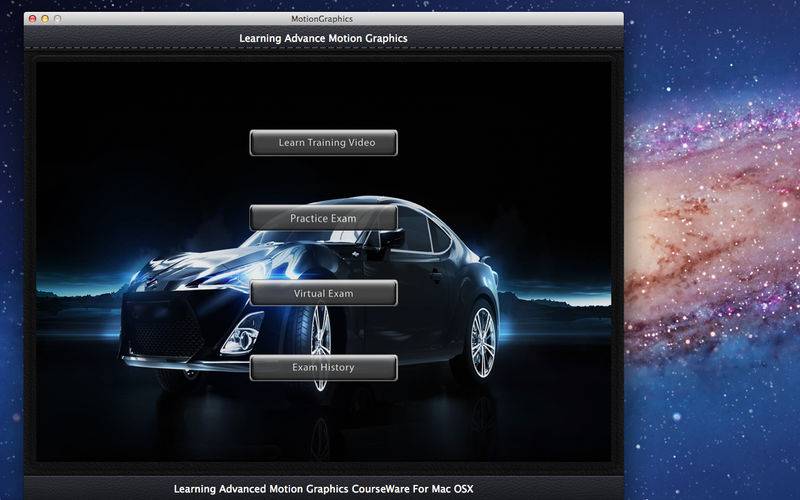View the Exam History

323,368
